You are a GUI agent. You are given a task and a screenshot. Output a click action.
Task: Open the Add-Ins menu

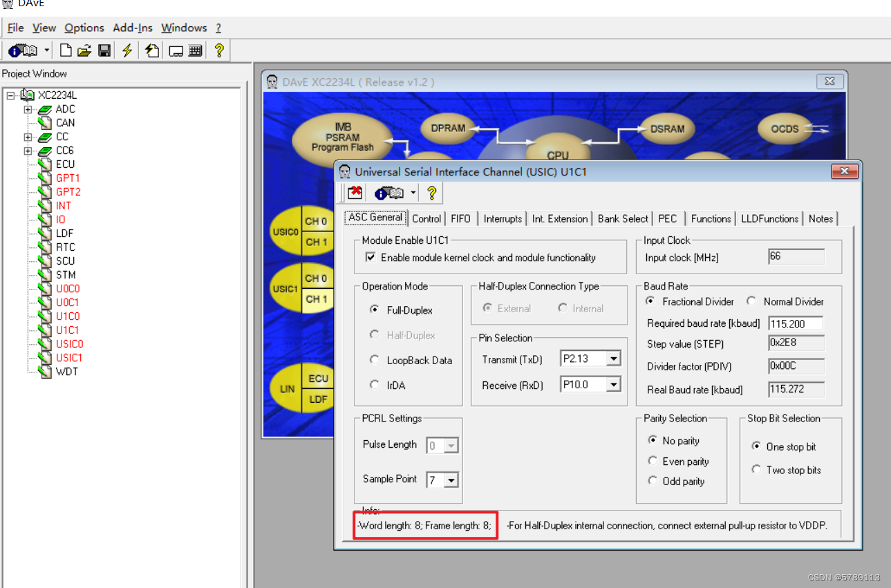[133, 28]
